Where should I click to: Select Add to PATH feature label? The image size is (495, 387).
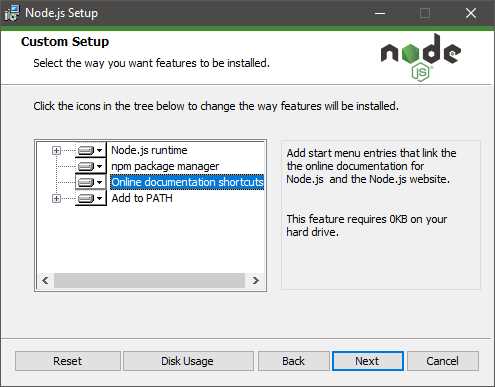(142, 198)
